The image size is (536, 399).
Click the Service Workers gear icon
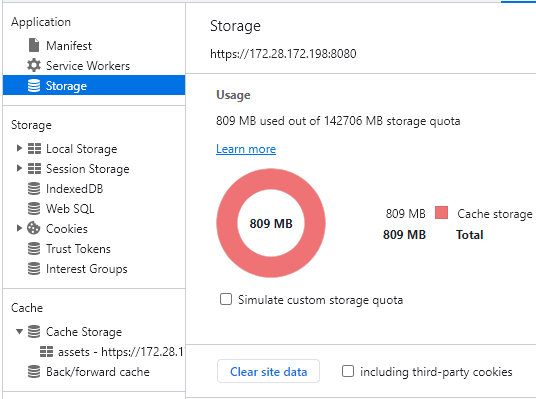[x=34, y=65]
